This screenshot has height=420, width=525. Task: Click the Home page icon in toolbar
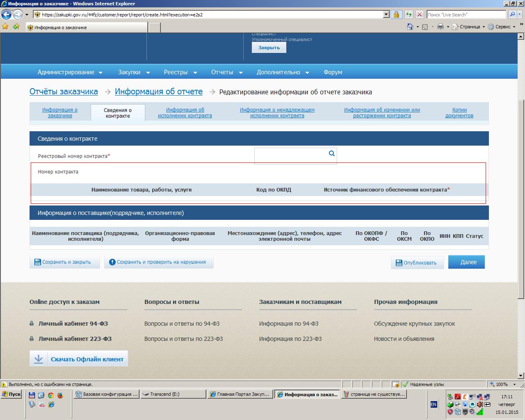pyautogui.click(x=410, y=27)
